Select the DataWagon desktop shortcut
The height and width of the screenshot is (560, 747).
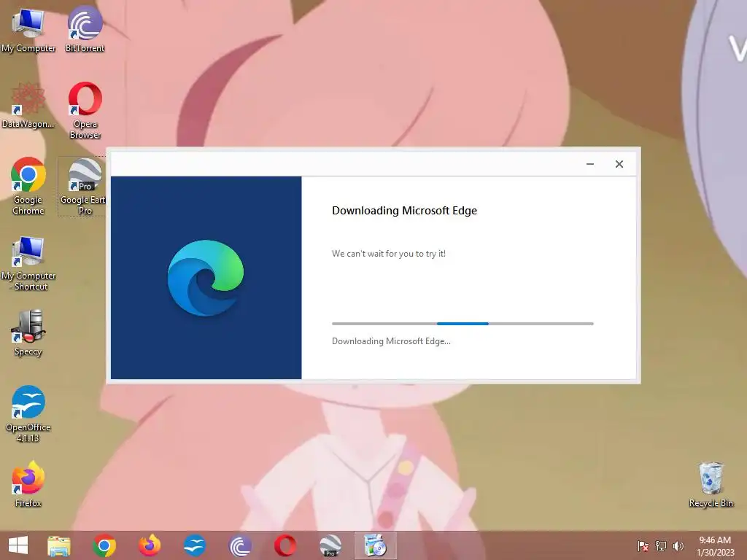point(28,106)
